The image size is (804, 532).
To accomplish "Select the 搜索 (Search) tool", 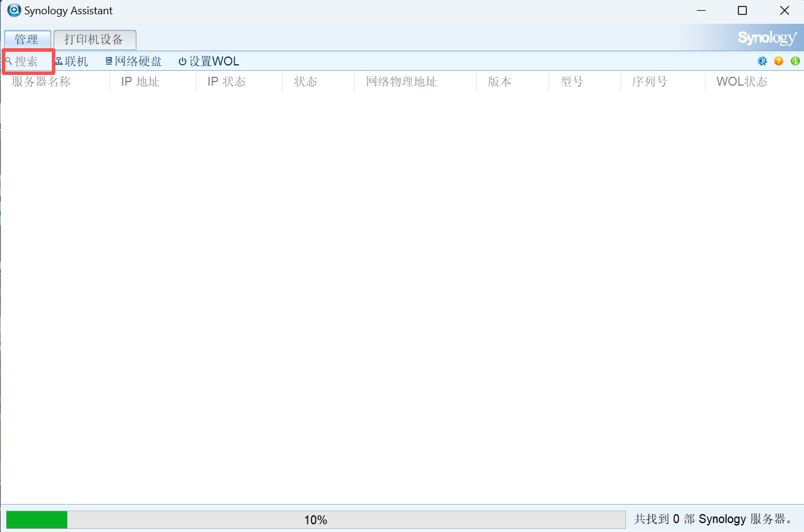I will (x=24, y=61).
